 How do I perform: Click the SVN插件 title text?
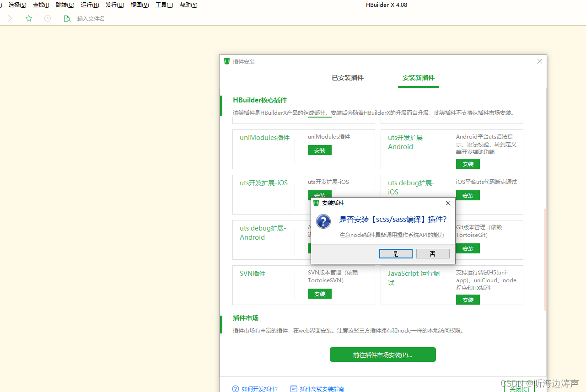253,274
